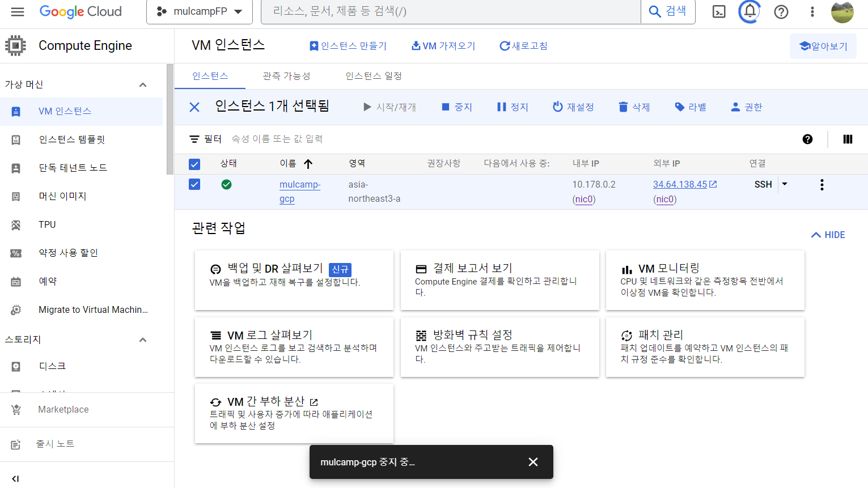
Task: Click the filter icon
Action: (194, 139)
